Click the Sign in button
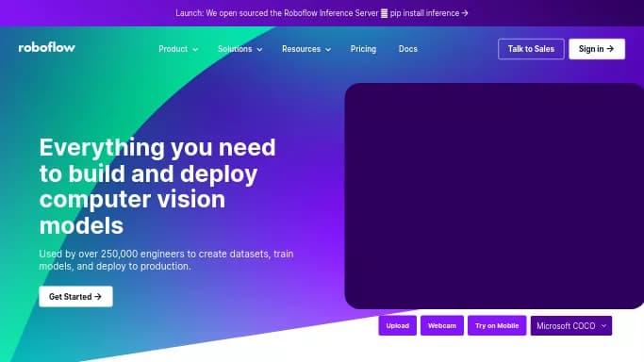The width and height of the screenshot is (644, 362). point(597,49)
